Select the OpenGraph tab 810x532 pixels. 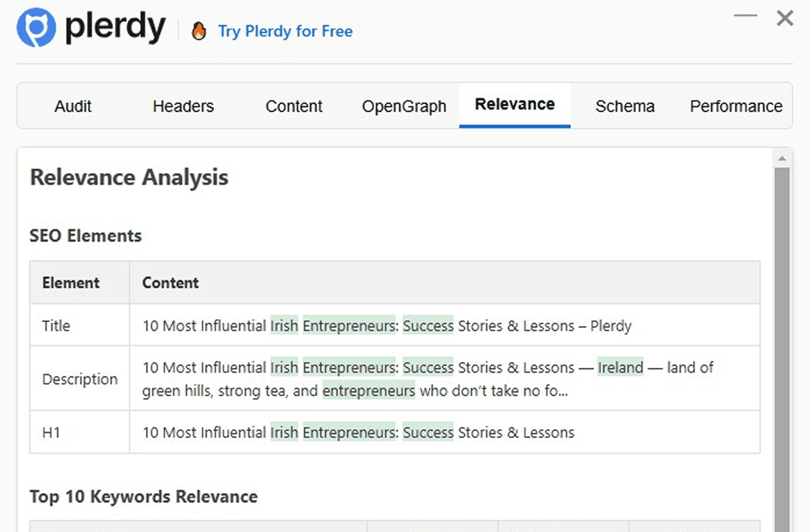coord(404,107)
